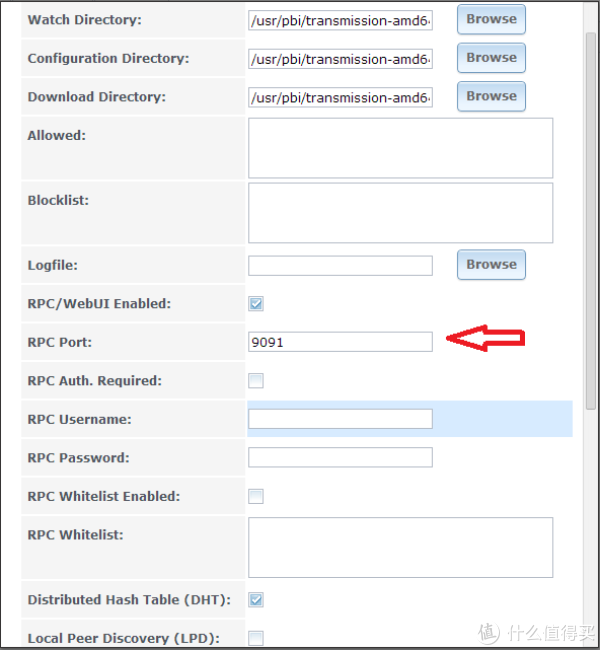This screenshot has height=650, width=600.
Task: Click inside the Allowed text area
Action: 400,148
